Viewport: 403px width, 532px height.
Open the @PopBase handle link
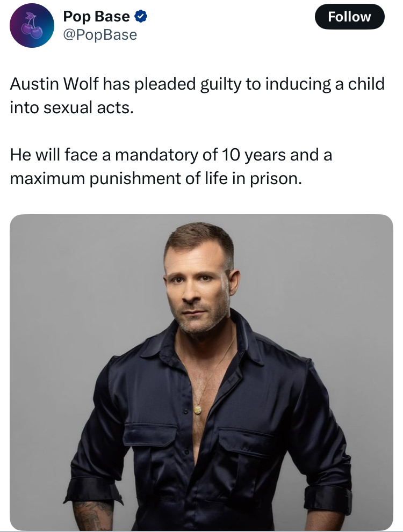(100, 34)
